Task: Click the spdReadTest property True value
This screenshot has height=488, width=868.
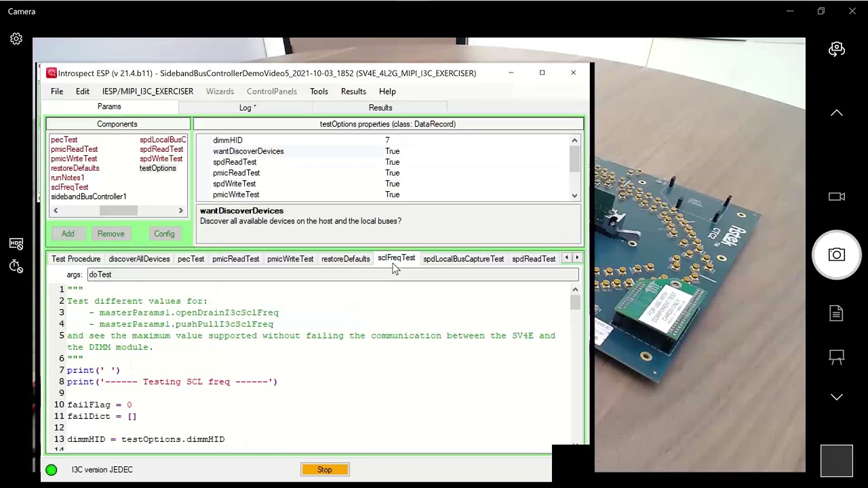Action: tap(393, 162)
